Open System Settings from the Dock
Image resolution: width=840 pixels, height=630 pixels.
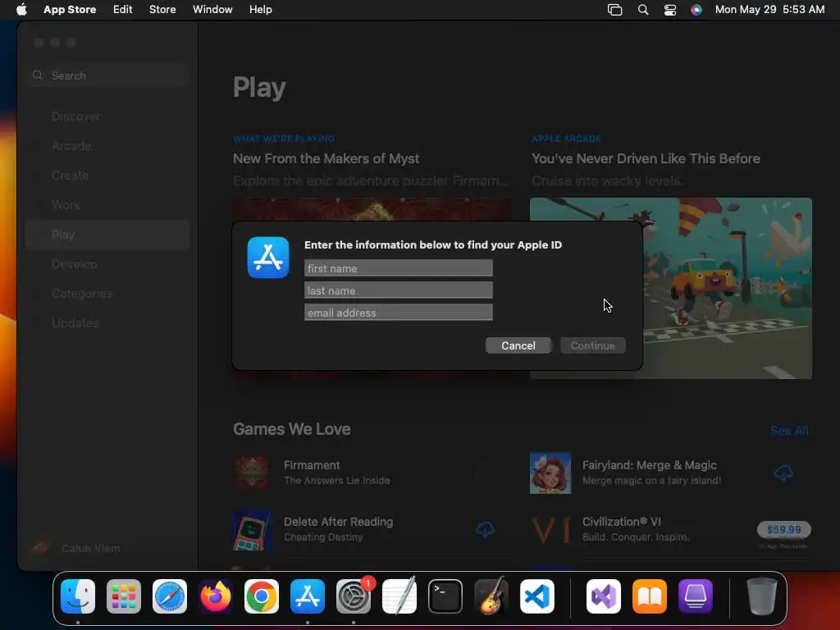[354, 596]
